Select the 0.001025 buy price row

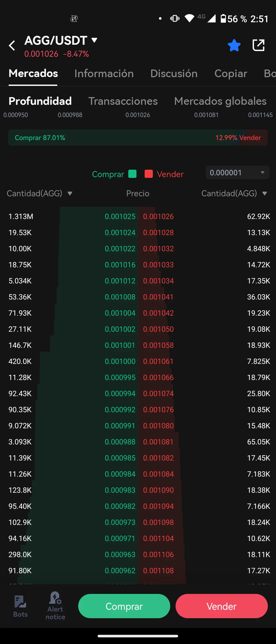tap(73, 216)
